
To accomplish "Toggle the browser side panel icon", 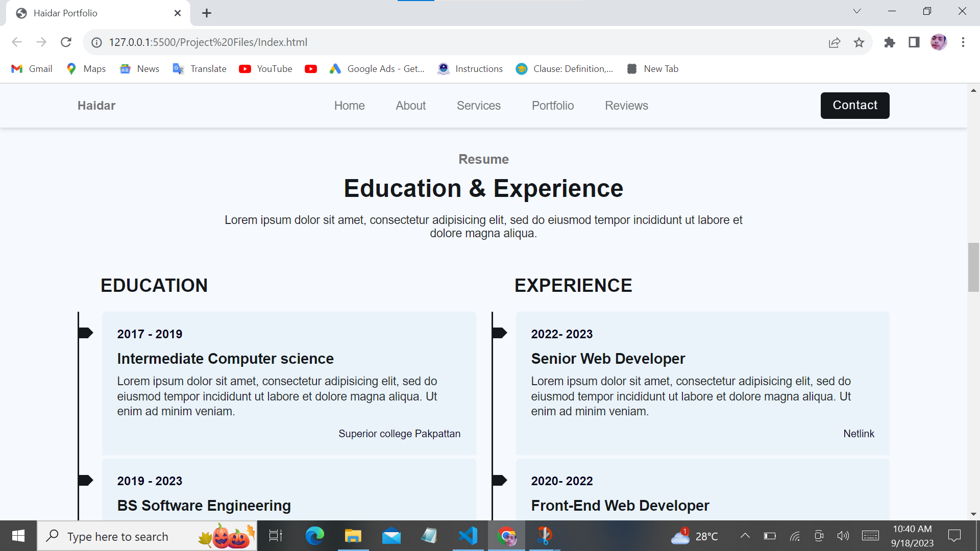I will tap(914, 42).
